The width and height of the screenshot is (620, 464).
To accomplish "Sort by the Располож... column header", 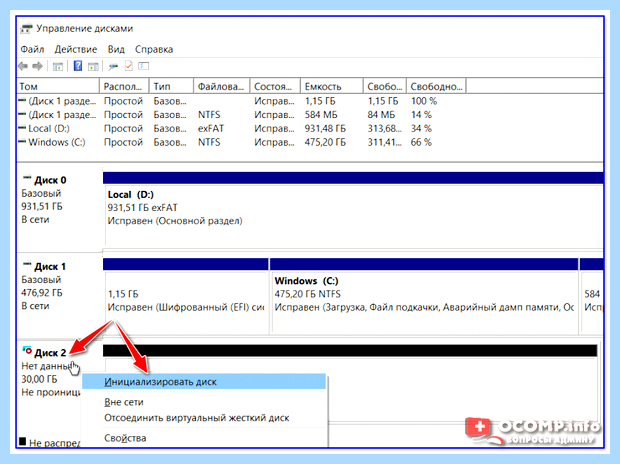I will coord(124,86).
